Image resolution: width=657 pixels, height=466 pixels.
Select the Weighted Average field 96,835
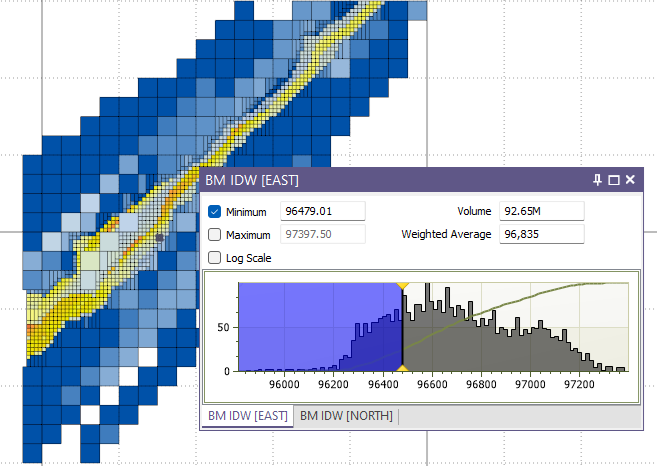[x=542, y=234]
